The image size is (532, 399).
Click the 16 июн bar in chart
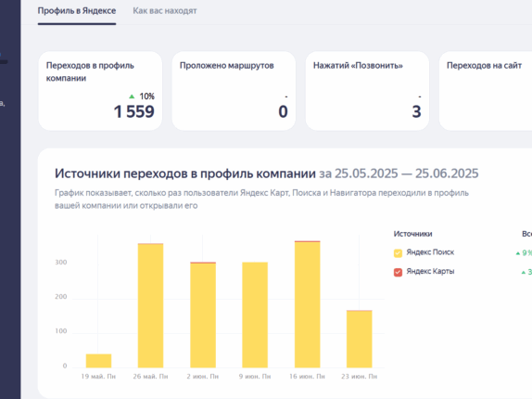pos(307,304)
